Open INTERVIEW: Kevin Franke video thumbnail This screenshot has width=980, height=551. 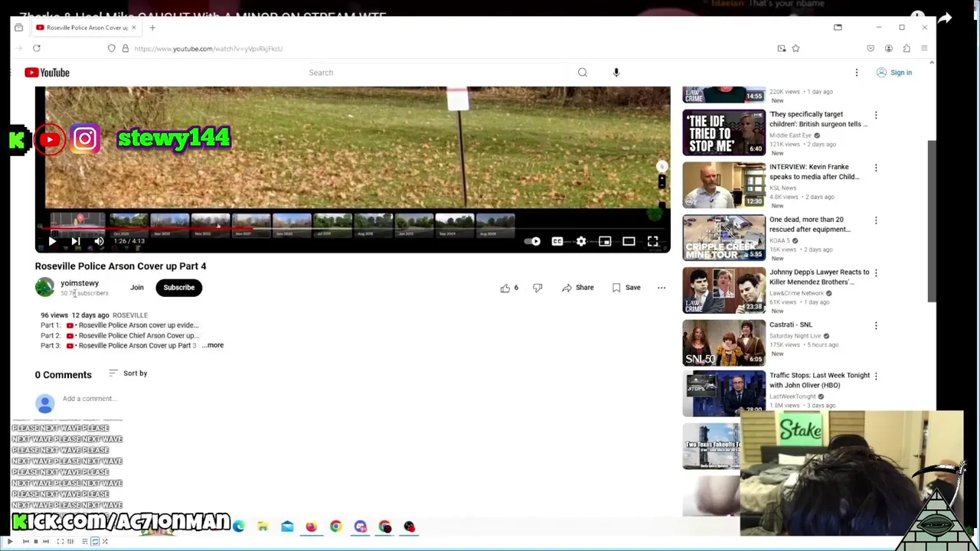[724, 185]
